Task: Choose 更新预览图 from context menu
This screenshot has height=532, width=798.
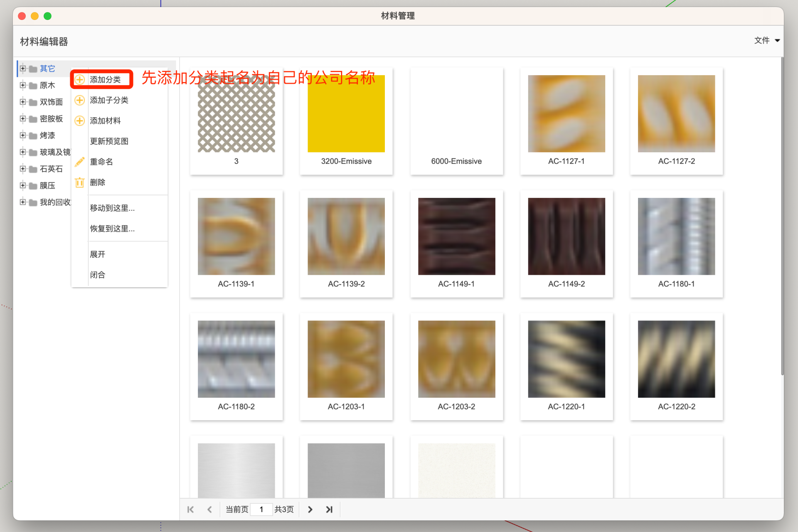Action: [x=120, y=141]
